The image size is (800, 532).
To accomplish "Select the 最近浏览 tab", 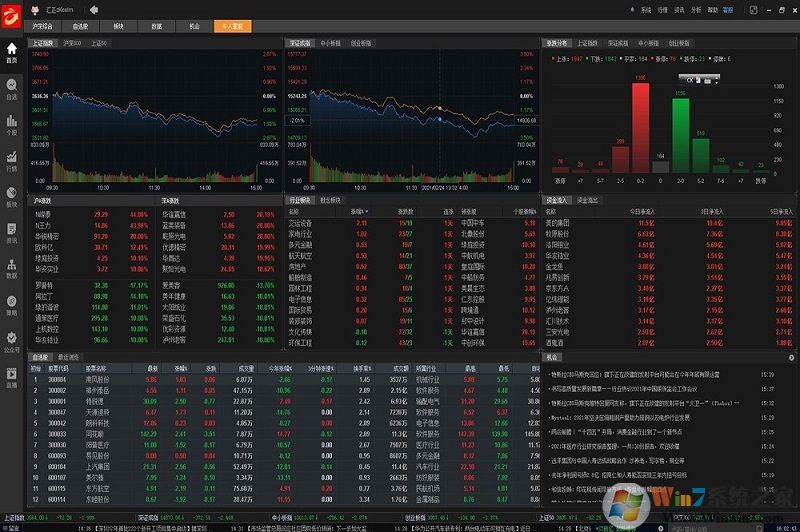I will pos(68,357).
